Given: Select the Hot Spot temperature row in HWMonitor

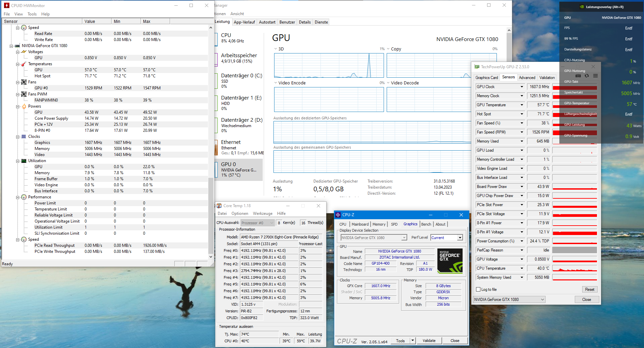Looking at the screenshot, I should click(105, 76).
